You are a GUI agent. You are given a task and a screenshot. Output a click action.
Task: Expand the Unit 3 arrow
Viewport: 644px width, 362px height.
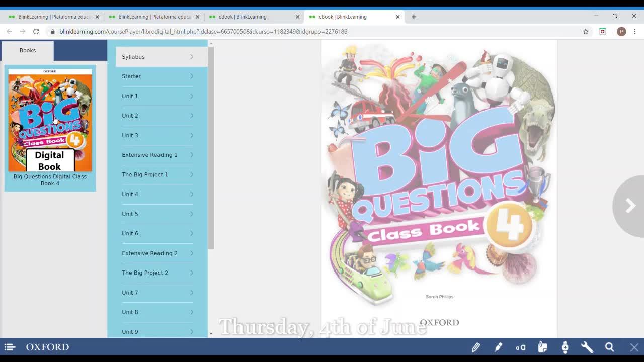(192, 135)
